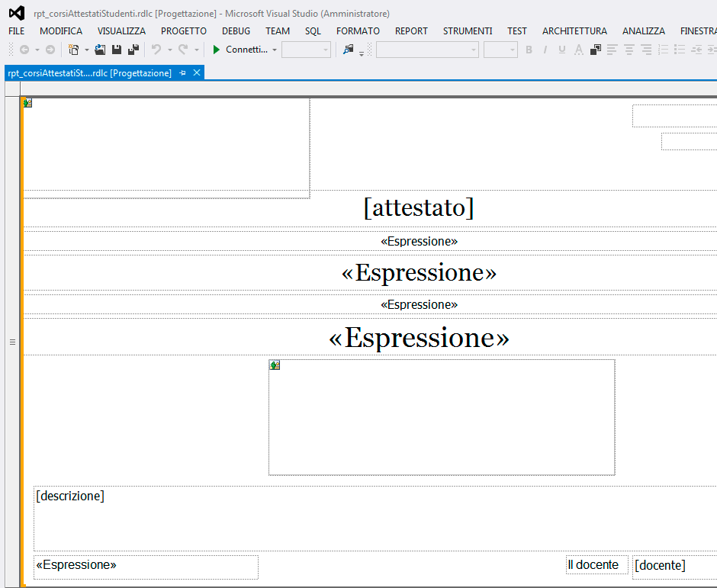Click the Navigate Forward icon
This screenshot has width=717, height=588.
coord(50,50)
